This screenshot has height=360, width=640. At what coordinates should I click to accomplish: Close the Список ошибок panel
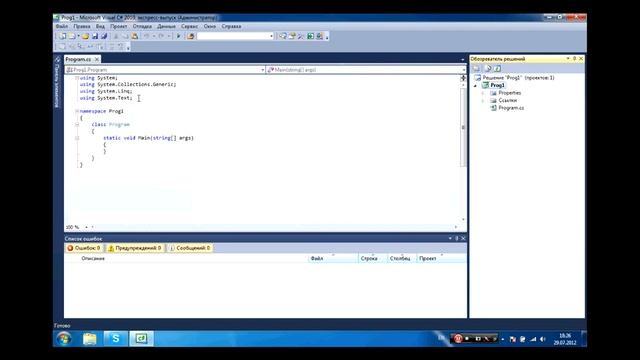coord(463,238)
